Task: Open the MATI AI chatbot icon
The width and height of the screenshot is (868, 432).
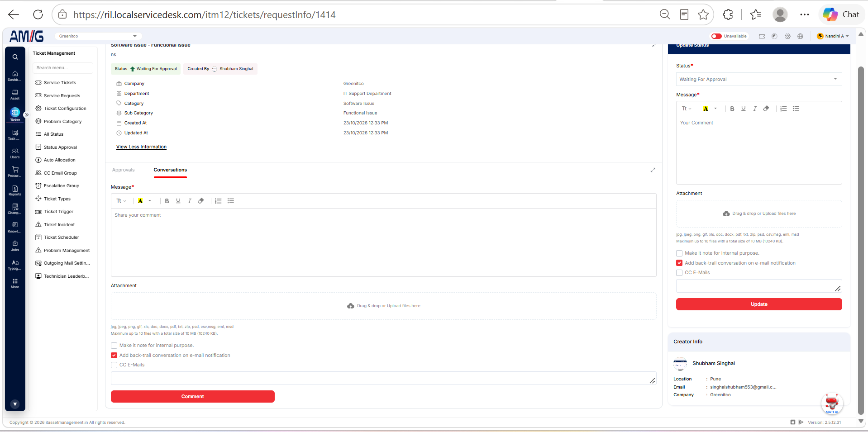Action: 832,403
